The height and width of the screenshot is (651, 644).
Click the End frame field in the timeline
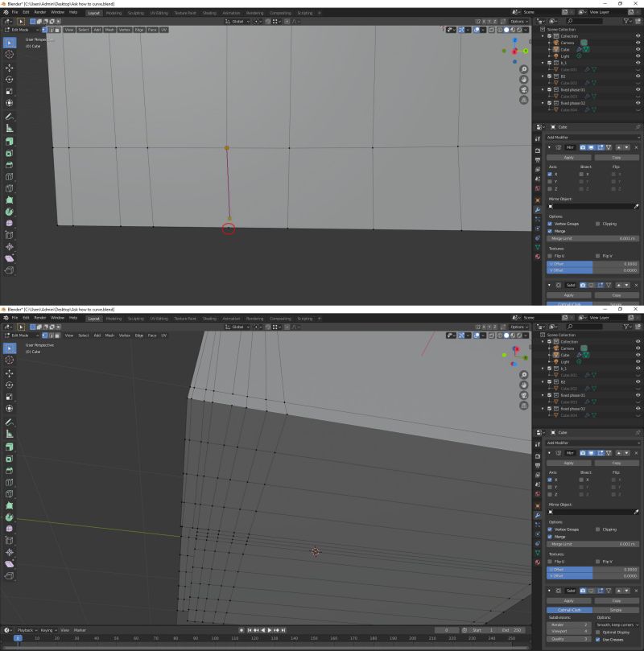[x=510, y=630]
